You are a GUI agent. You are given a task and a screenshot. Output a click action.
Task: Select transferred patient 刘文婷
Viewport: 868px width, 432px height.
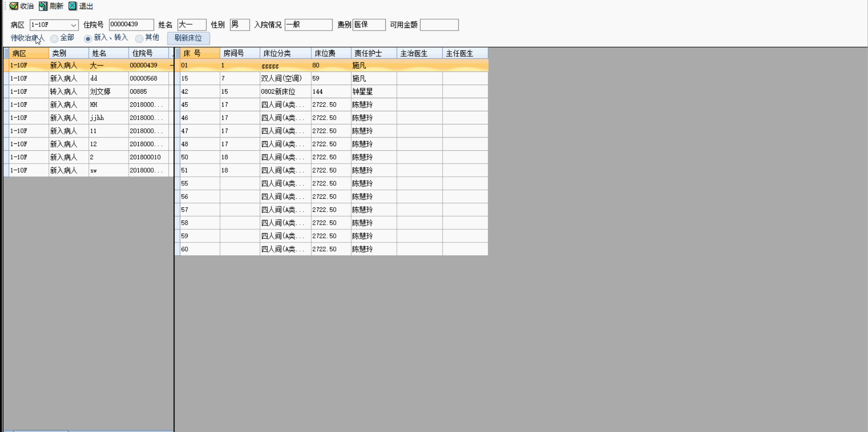pos(89,92)
